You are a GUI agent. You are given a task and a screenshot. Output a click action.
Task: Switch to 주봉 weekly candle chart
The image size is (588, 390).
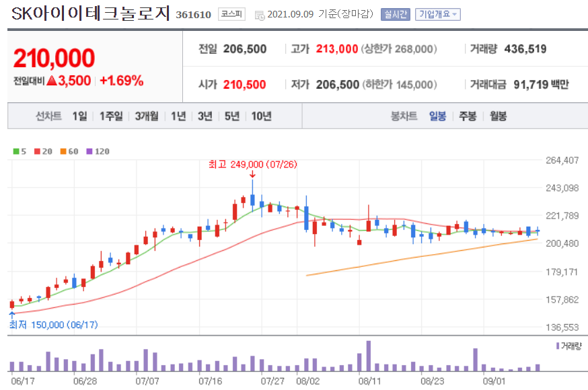tap(468, 116)
